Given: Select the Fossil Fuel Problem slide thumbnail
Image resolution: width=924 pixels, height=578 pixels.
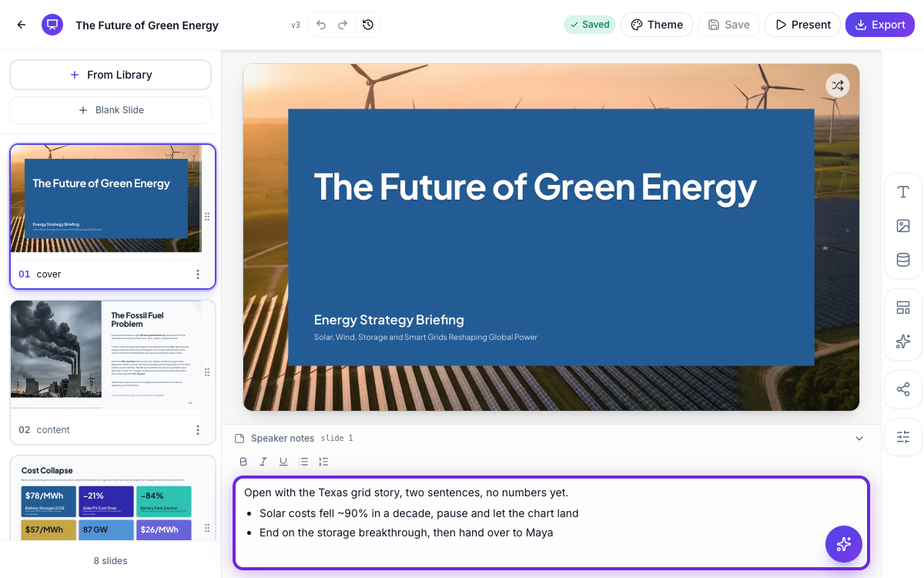Looking at the screenshot, I should [x=106, y=355].
